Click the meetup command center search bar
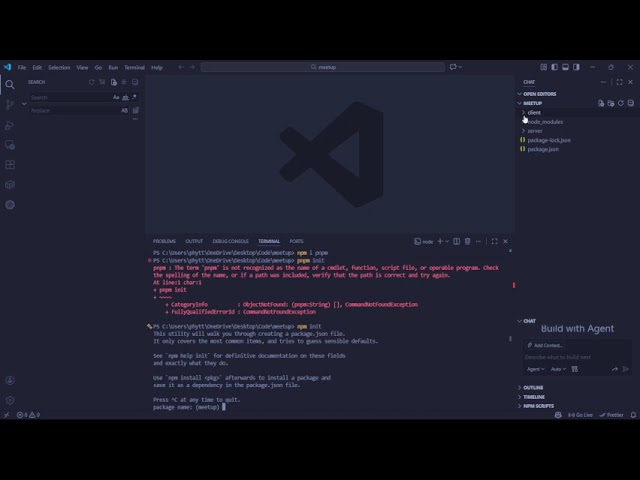The image size is (640, 480). 322,67
